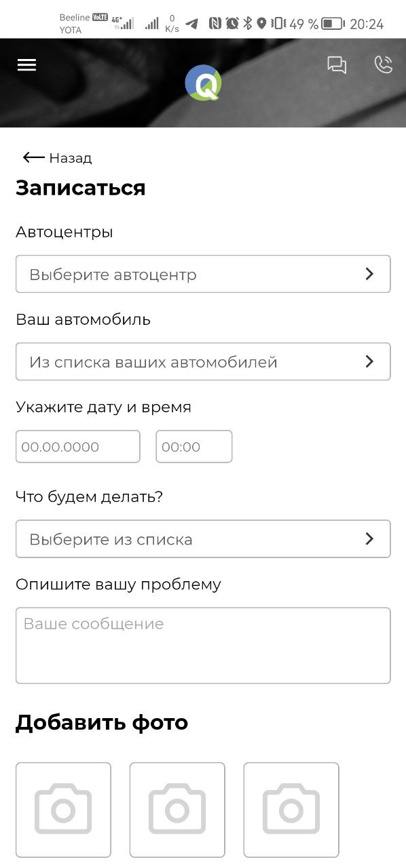Open the "Выберите из списка" dropdown
This screenshot has height=868, width=406.
click(x=203, y=539)
